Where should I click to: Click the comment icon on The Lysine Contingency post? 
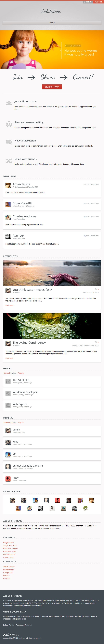tap(95, 342)
